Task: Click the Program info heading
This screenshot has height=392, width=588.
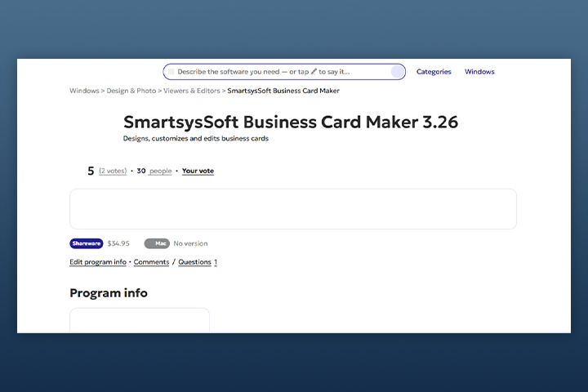Action: [x=109, y=293]
